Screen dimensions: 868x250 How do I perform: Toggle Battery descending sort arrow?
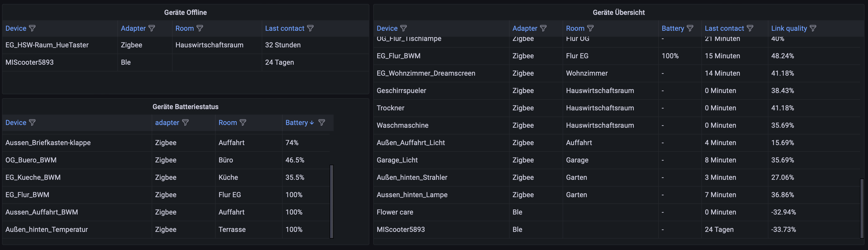pos(312,123)
